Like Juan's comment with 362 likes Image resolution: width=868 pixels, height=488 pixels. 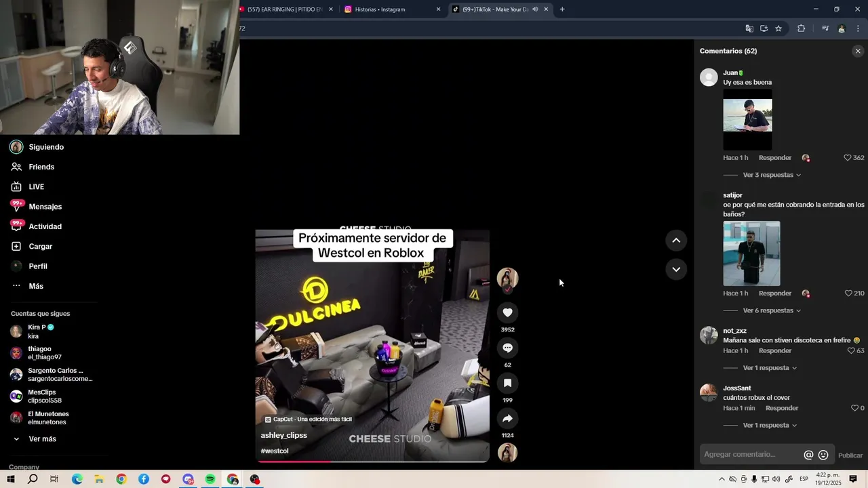tap(847, 158)
